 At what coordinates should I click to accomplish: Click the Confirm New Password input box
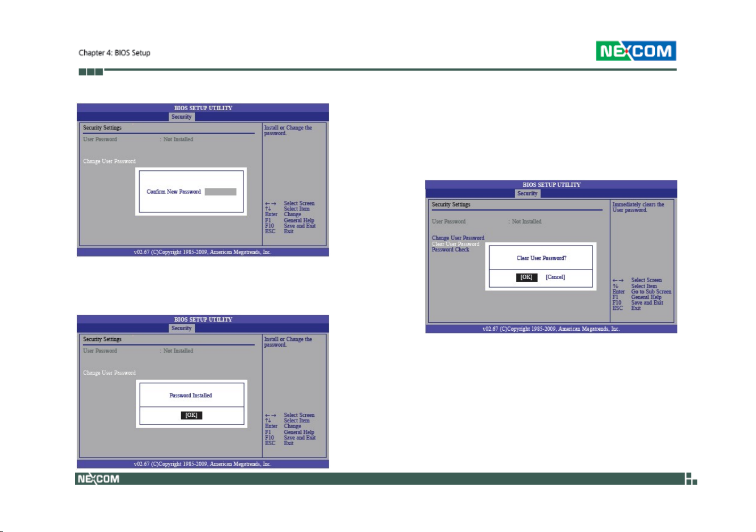[221, 192]
